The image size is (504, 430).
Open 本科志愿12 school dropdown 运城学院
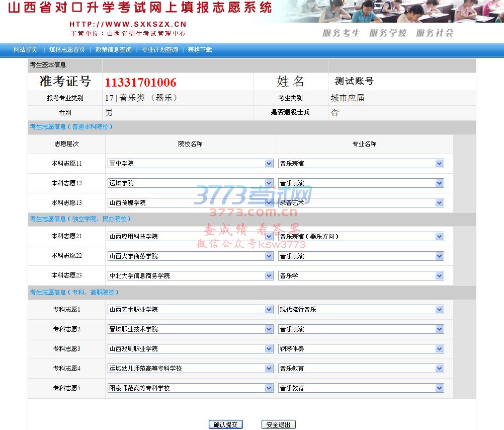pos(190,183)
